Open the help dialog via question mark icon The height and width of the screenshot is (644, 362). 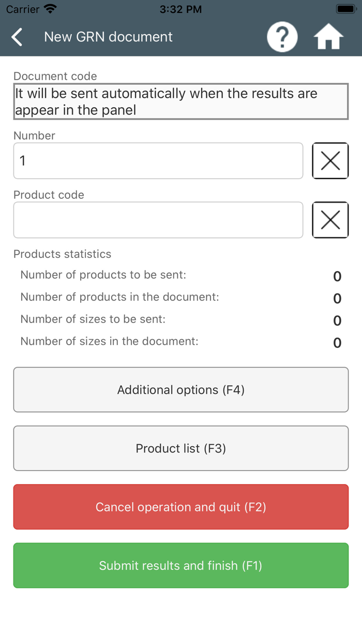[x=282, y=36]
